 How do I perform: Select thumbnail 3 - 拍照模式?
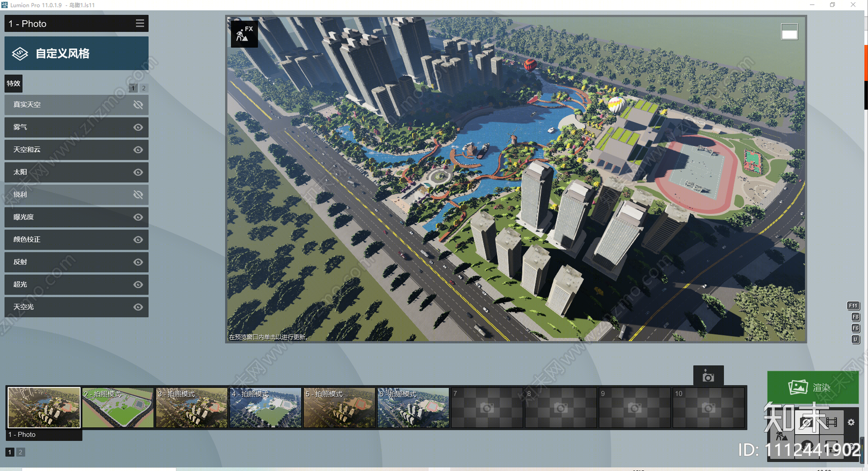[x=192, y=408]
